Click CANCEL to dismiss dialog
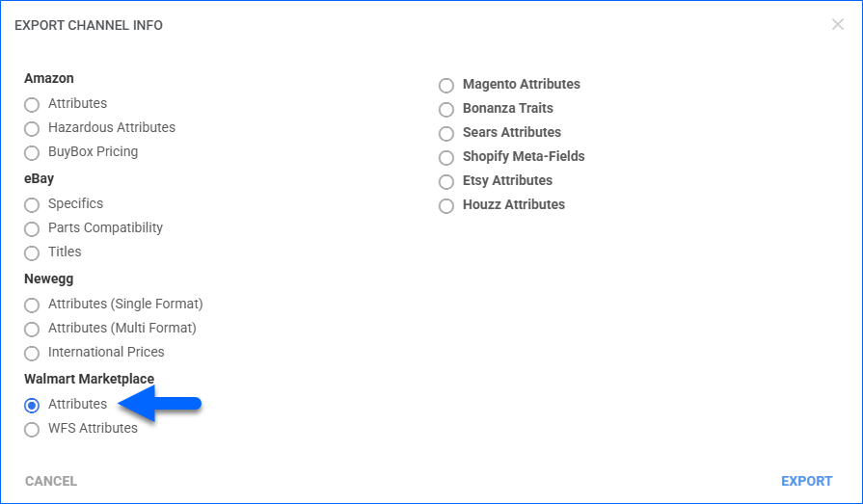The height and width of the screenshot is (504, 863). click(51, 481)
